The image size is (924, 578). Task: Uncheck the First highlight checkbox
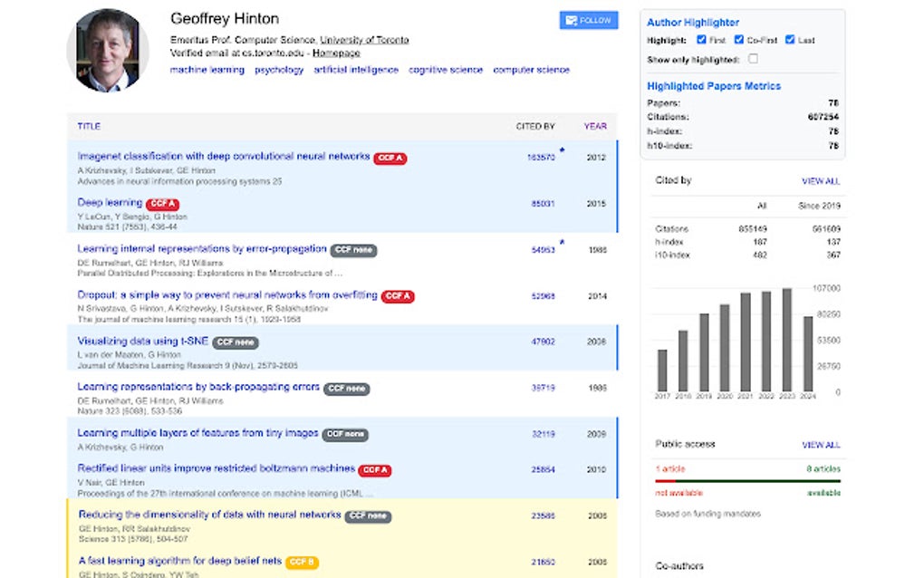click(701, 40)
